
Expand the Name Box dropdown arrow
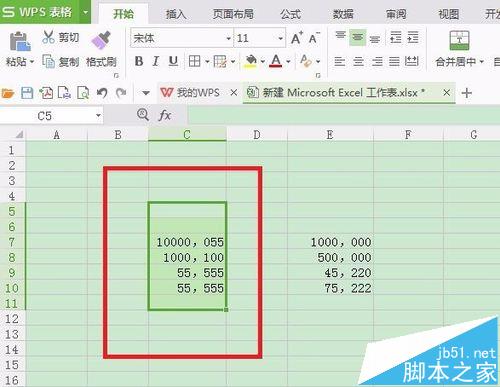click(98, 116)
